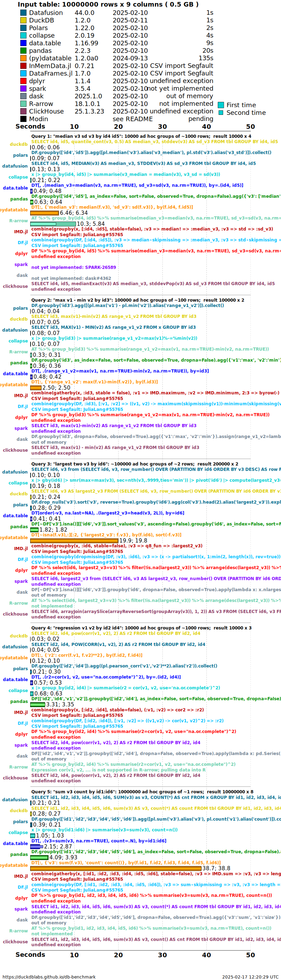Click the Polars legend color swatch
The width and height of the screenshot is (281, 980).
[x=23, y=28]
